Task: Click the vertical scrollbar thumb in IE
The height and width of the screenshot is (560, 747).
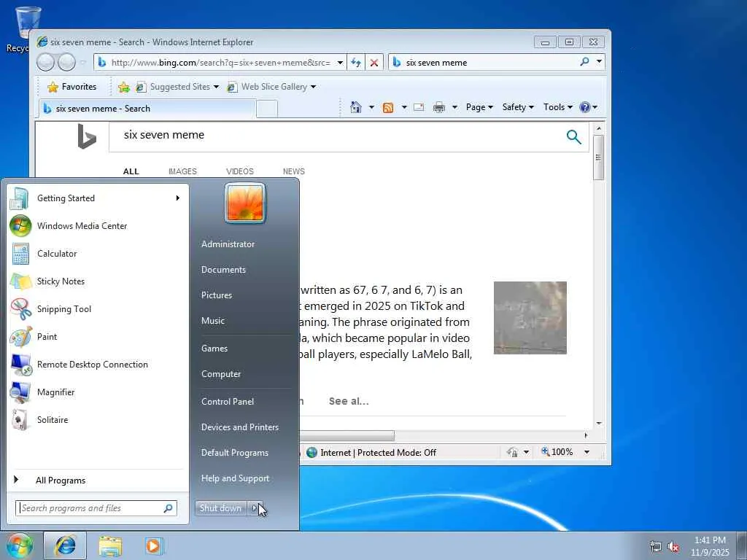Action: [598, 157]
